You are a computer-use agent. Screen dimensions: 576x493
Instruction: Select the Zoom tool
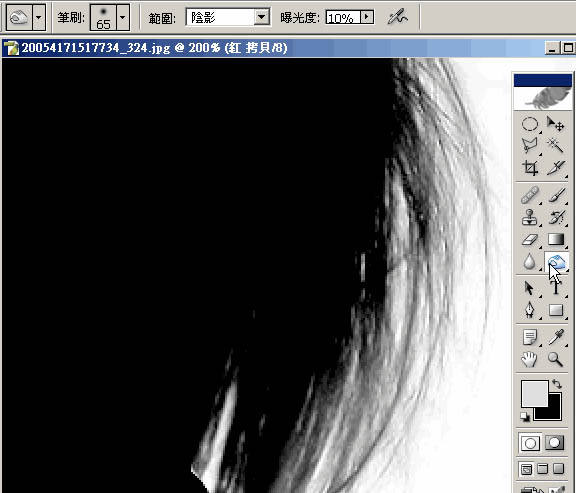[555, 359]
